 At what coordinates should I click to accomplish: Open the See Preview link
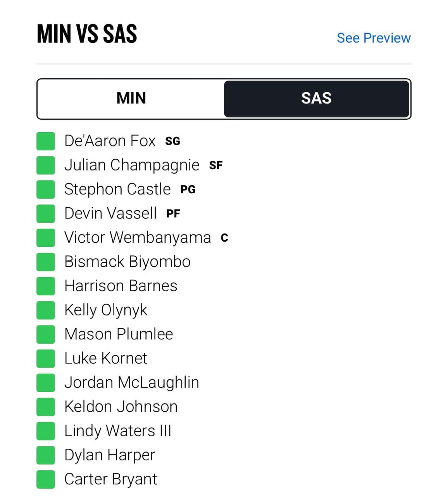(x=374, y=38)
